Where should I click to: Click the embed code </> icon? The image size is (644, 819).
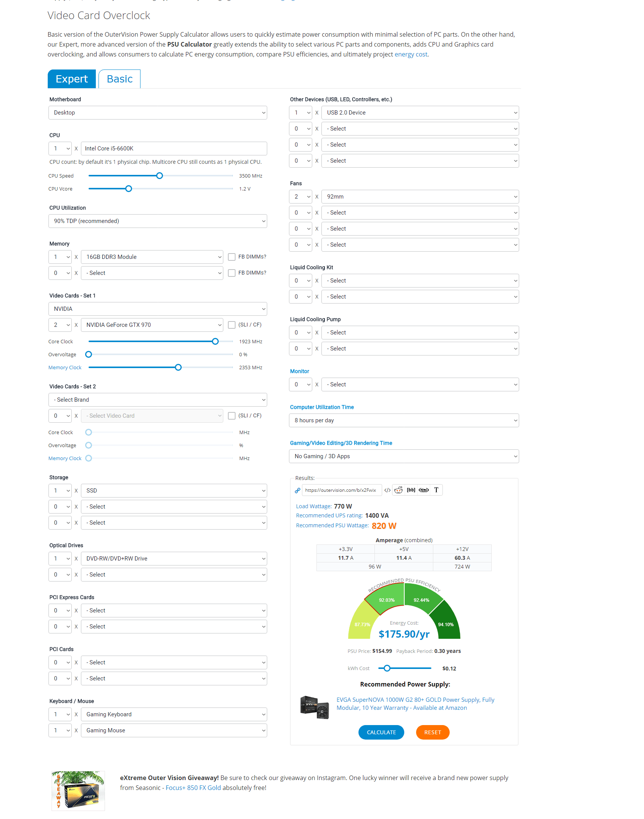tap(387, 490)
